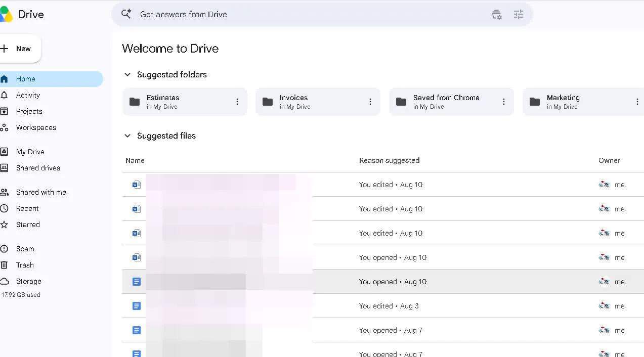The width and height of the screenshot is (644, 357).
Task: Click 'You opened • Aug 10' in highlighted row
Action: click(393, 282)
